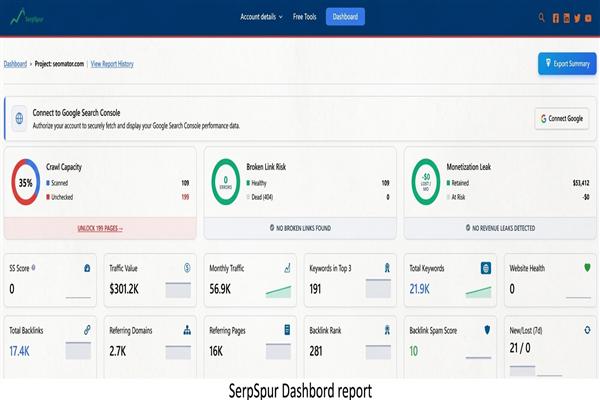
Task: Open View Report History link
Action: point(112,64)
